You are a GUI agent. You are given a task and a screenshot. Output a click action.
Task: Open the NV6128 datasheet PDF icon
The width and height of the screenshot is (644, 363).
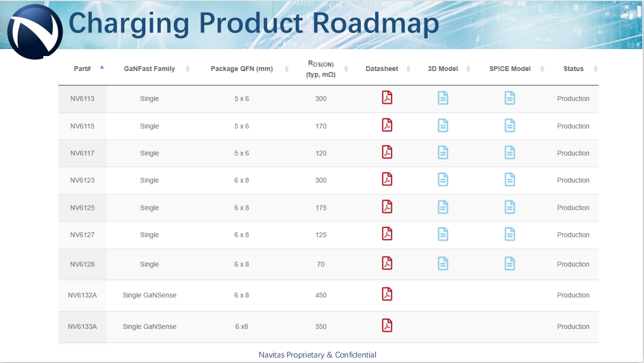tap(387, 263)
